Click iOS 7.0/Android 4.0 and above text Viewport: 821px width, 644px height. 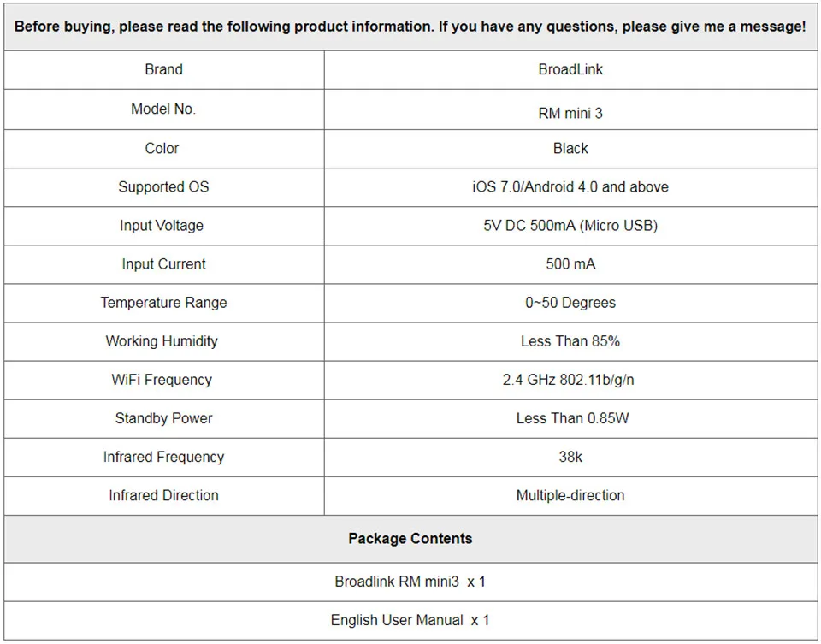coord(570,187)
